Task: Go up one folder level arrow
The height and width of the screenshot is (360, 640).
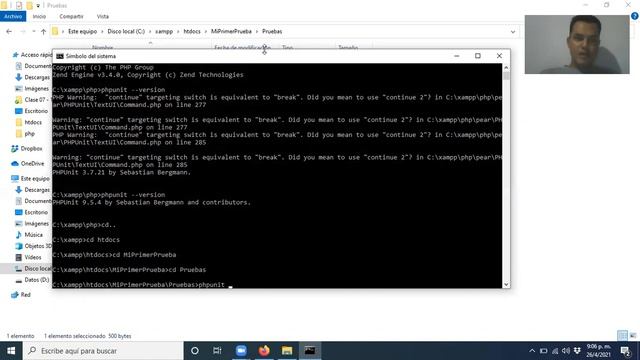Action: [x=43, y=31]
